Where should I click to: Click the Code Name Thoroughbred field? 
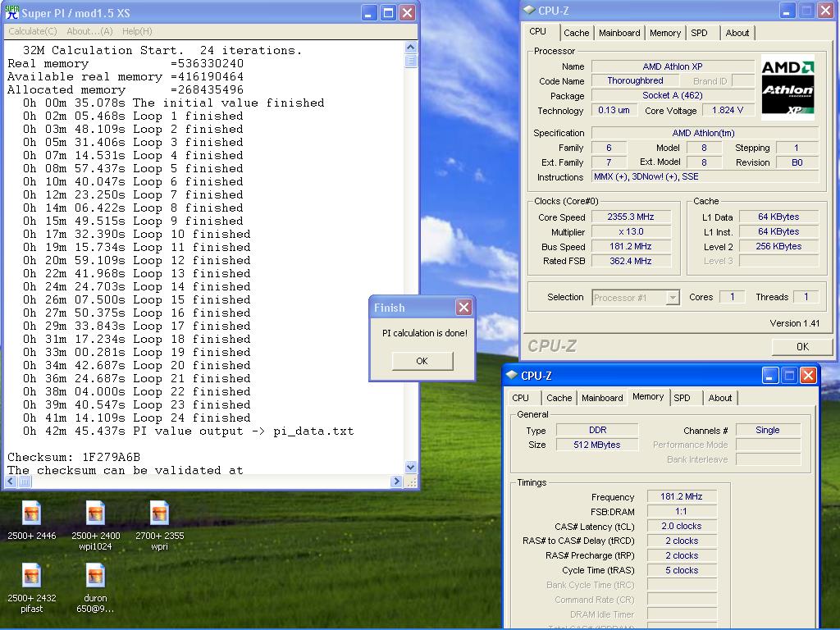(x=635, y=81)
